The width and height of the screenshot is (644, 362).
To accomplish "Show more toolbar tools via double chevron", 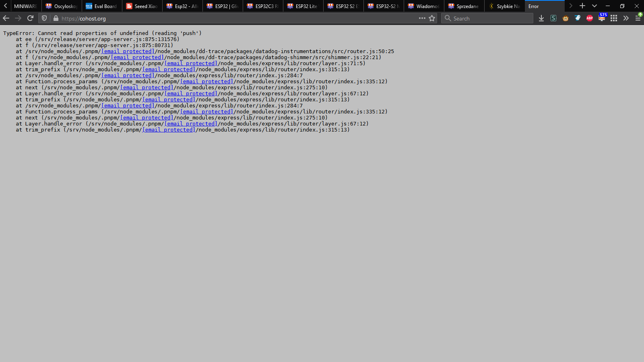I will tap(626, 18).
